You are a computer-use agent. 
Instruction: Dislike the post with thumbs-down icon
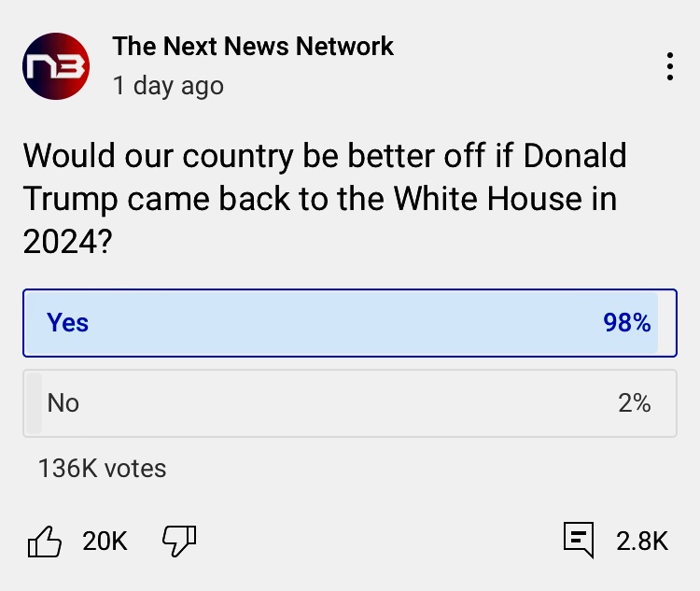pos(179,540)
